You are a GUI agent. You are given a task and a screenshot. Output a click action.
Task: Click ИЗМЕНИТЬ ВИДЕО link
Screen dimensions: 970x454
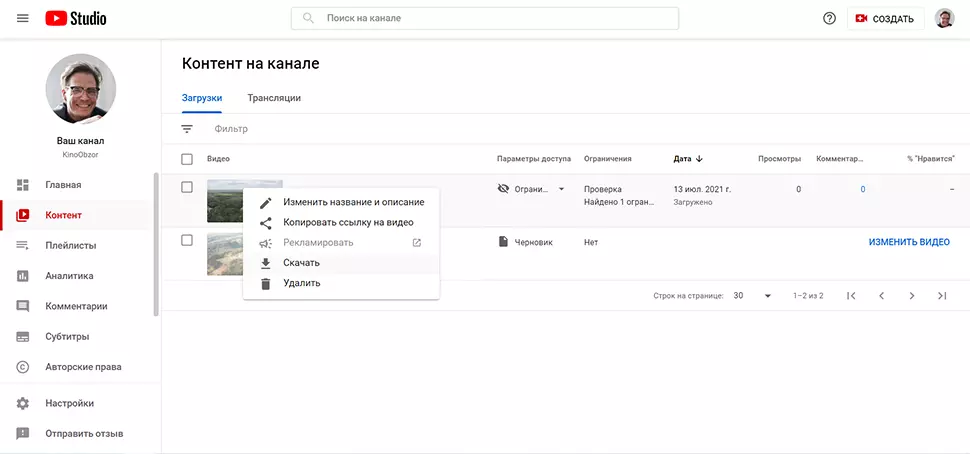(909, 242)
